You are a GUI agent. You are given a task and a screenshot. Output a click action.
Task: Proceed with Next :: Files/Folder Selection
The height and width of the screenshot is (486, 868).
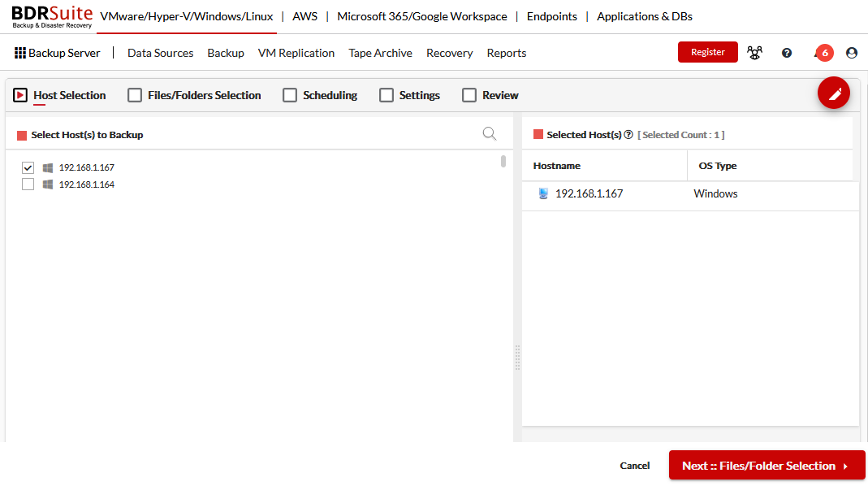pyautogui.click(x=766, y=466)
